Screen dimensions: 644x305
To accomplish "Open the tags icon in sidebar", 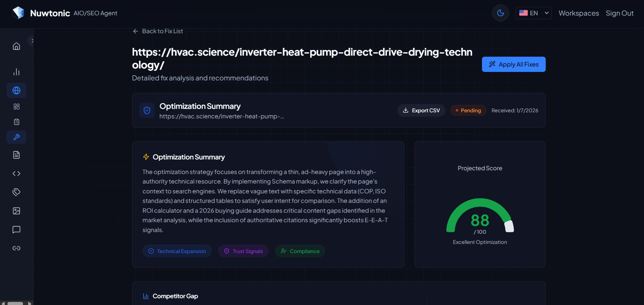I will [x=16, y=192].
